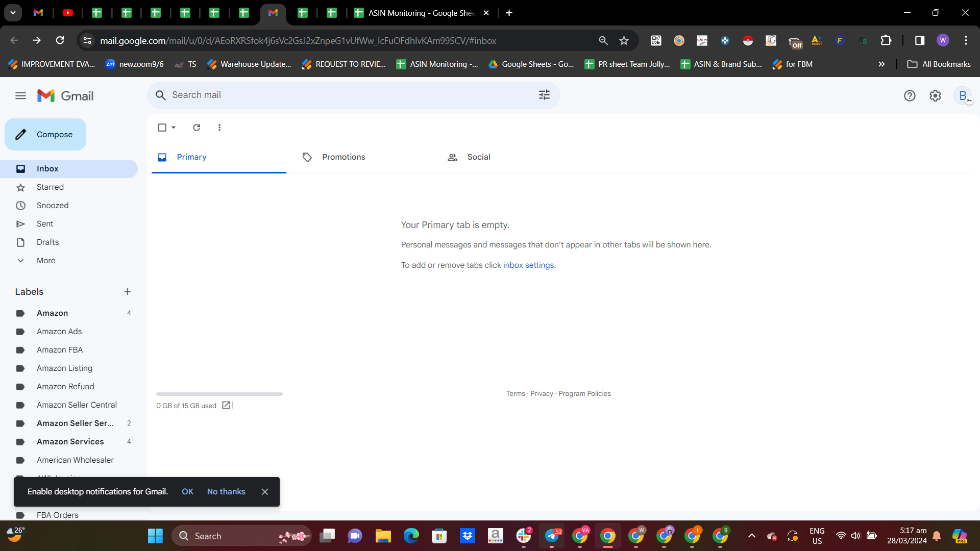Switch to the Primary tab
980x551 pixels.
click(219, 157)
